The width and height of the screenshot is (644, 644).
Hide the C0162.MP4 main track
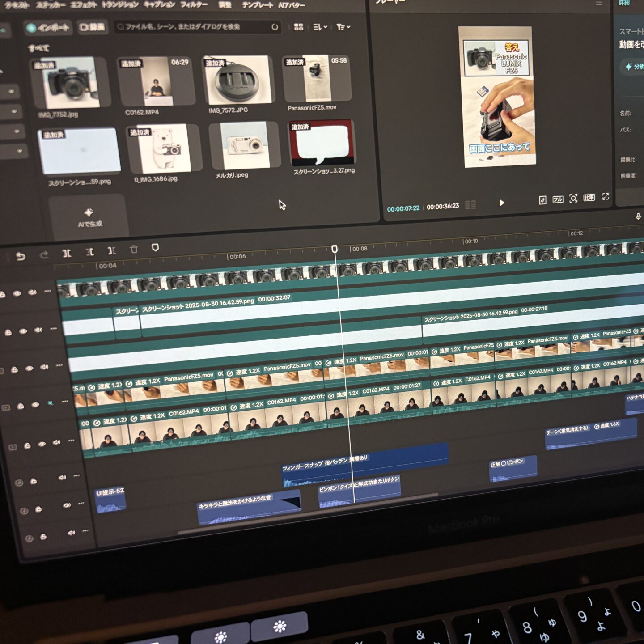click(42, 444)
